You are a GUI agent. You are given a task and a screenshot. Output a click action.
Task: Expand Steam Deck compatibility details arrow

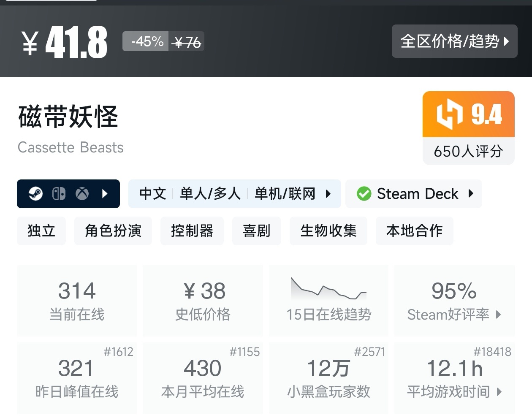471,194
